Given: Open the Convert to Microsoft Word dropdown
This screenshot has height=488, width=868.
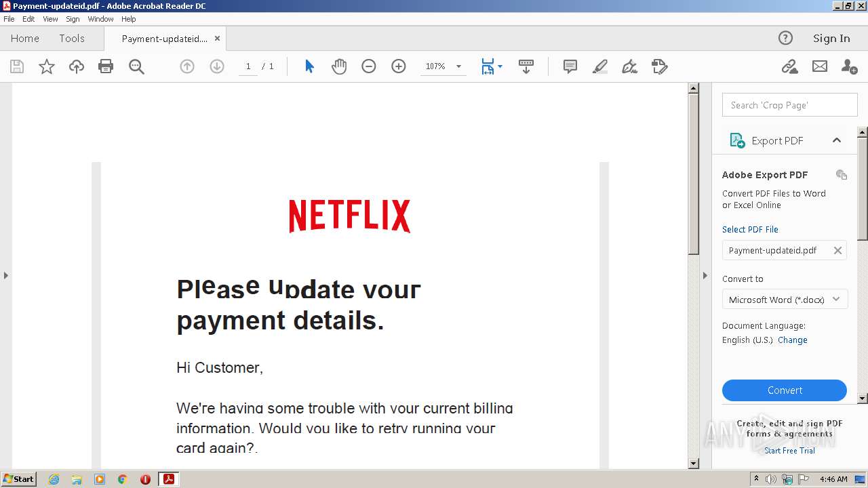Looking at the screenshot, I should tap(785, 300).
